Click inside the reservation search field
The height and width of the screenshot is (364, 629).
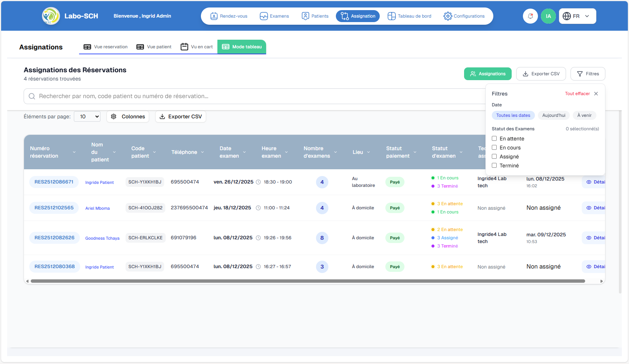150,96
